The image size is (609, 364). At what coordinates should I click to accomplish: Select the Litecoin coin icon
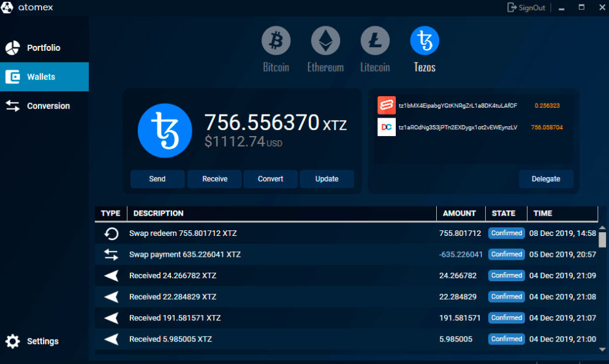(x=375, y=40)
